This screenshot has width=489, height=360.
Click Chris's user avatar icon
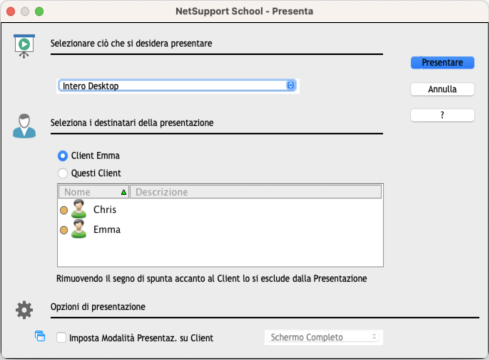(x=79, y=209)
